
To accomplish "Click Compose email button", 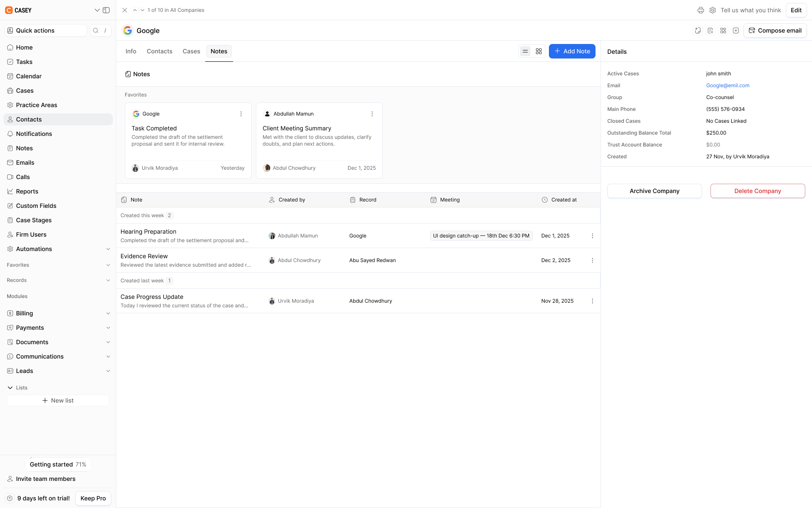I will point(775,30).
